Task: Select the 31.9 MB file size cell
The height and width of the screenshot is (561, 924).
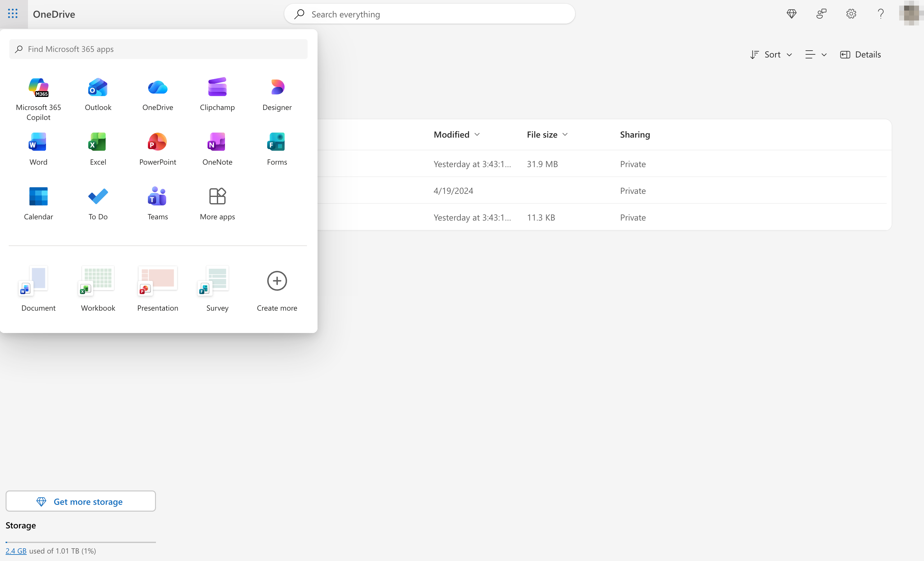Action: [x=542, y=164]
